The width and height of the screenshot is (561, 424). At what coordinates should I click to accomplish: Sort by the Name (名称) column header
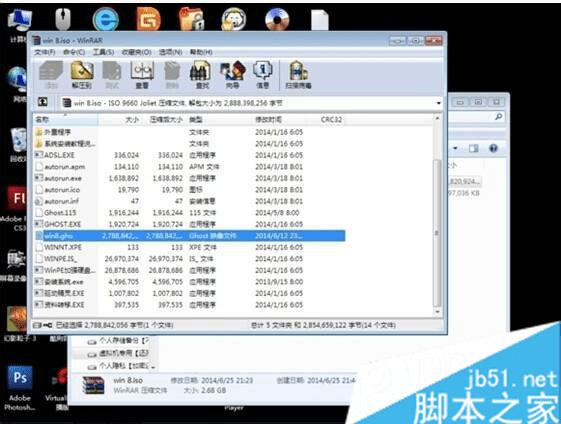click(65, 120)
